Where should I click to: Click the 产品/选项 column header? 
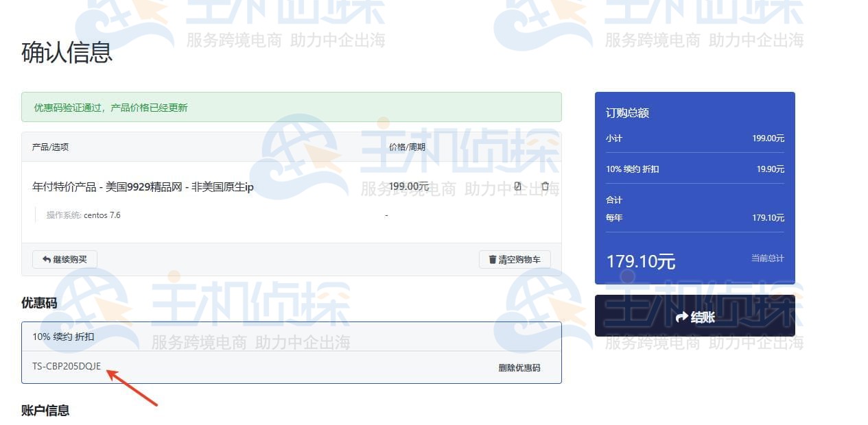[50, 146]
